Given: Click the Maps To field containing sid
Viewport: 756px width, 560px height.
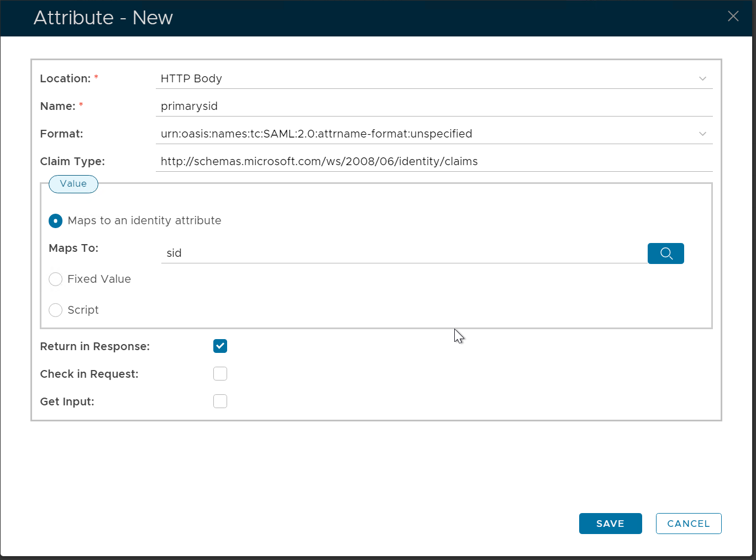Looking at the screenshot, I should click(403, 253).
